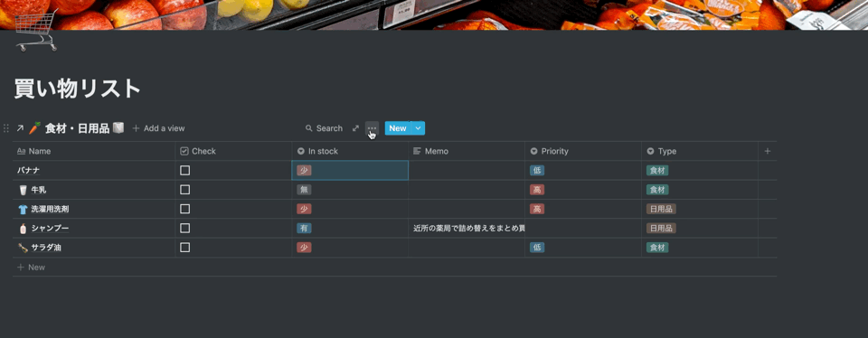868x338 pixels.
Task: Check the box for バナナ
Action: (x=184, y=171)
